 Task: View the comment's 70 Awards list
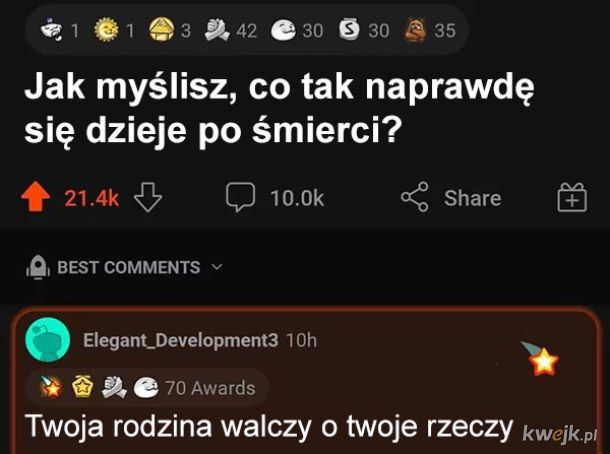tap(210, 388)
